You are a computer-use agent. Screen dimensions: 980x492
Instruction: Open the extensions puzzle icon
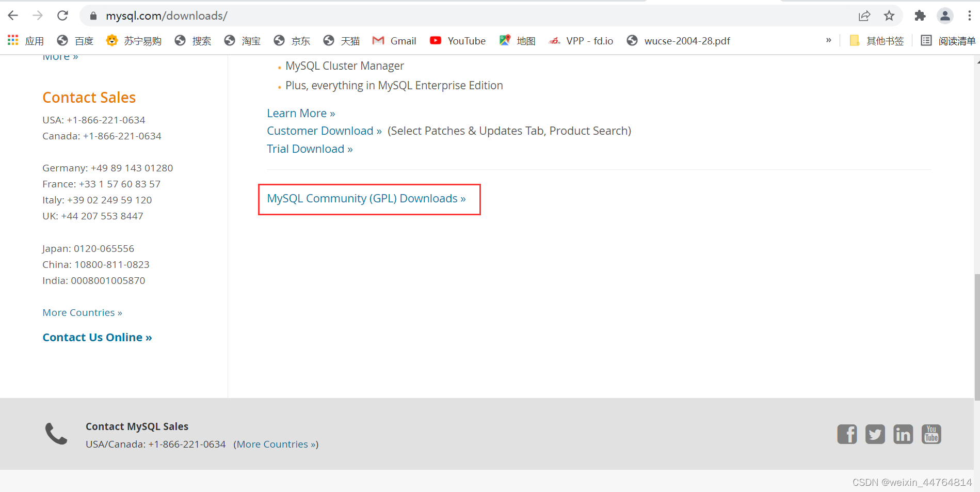[920, 16]
